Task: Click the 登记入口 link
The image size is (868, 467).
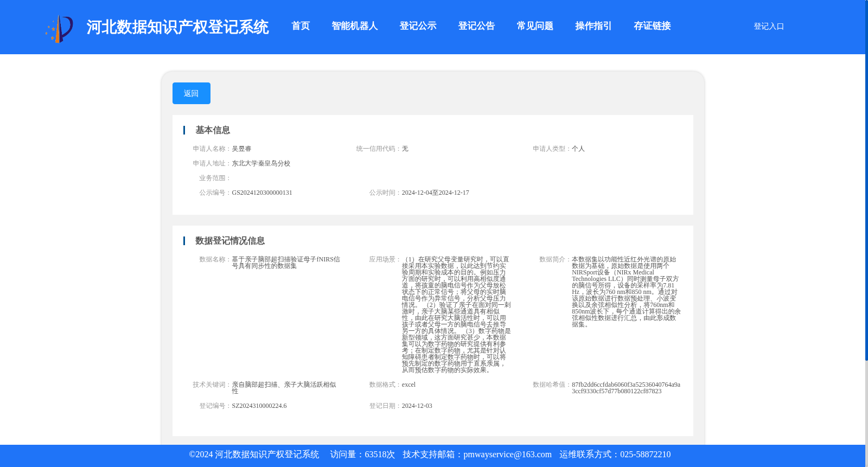Action: pyautogui.click(x=769, y=26)
